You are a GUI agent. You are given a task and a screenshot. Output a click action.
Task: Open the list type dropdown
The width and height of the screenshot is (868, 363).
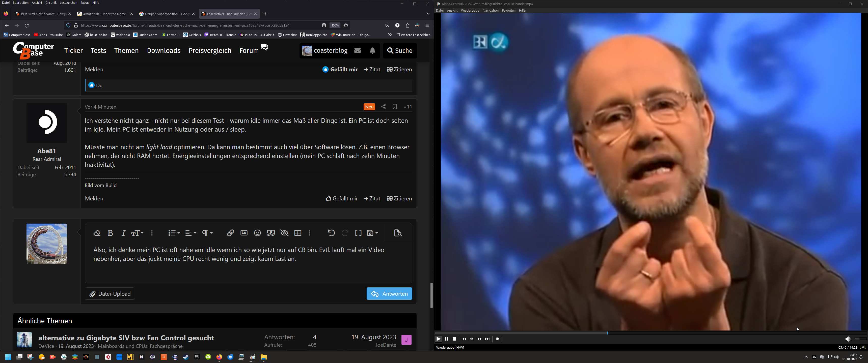pyautogui.click(x=174, y=233)
